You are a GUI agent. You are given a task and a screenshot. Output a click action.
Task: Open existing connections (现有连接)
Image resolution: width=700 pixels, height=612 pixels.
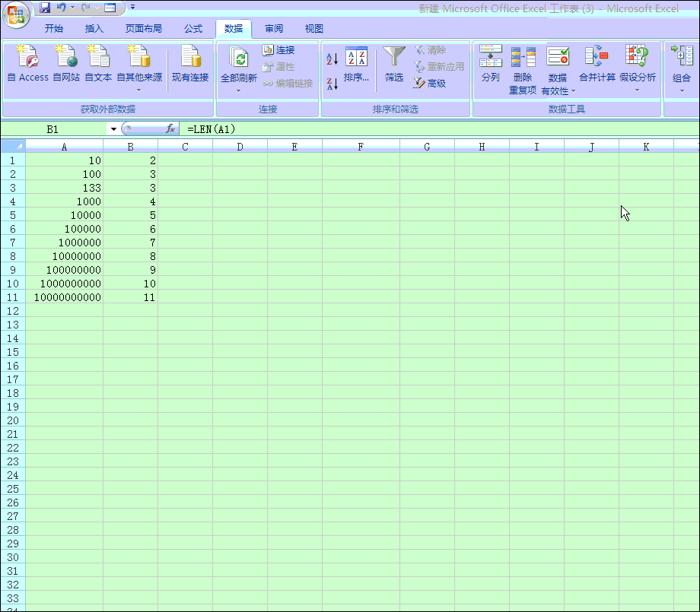190,63
